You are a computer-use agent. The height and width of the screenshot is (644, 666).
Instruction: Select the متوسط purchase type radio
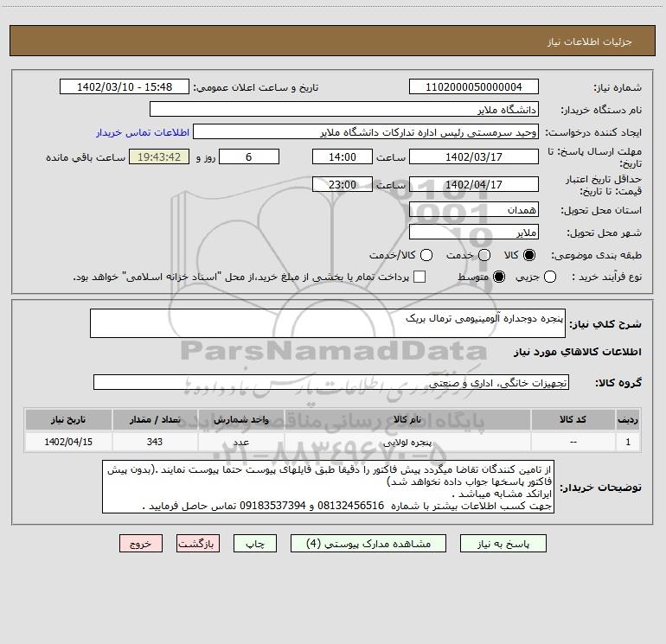(x=499, y=277)
